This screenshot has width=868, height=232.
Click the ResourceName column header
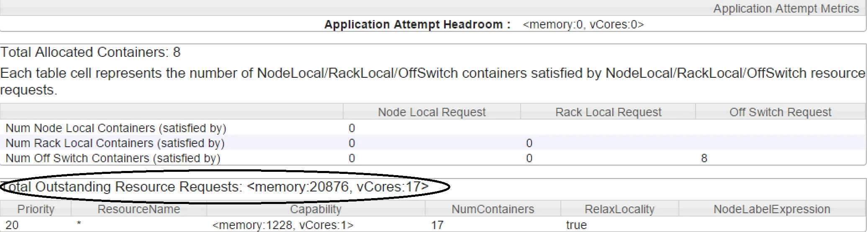139,209
